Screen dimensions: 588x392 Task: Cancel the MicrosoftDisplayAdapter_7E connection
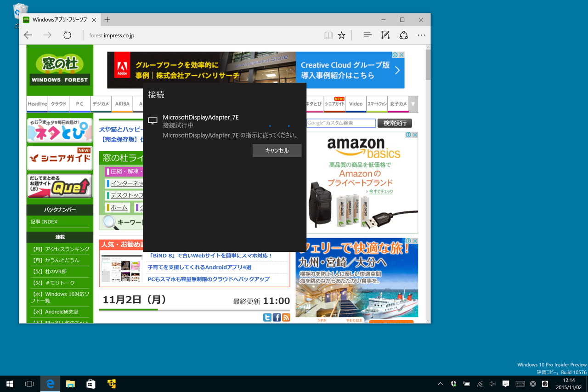point(277,150)
